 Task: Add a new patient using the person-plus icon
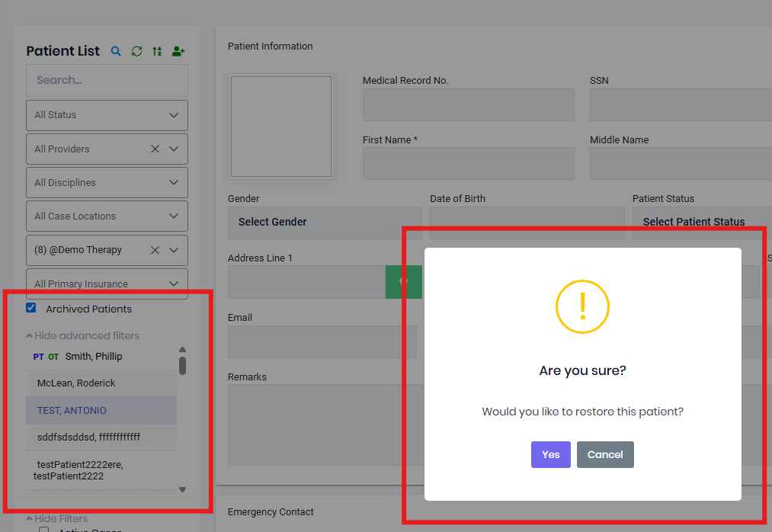(178, 51)
